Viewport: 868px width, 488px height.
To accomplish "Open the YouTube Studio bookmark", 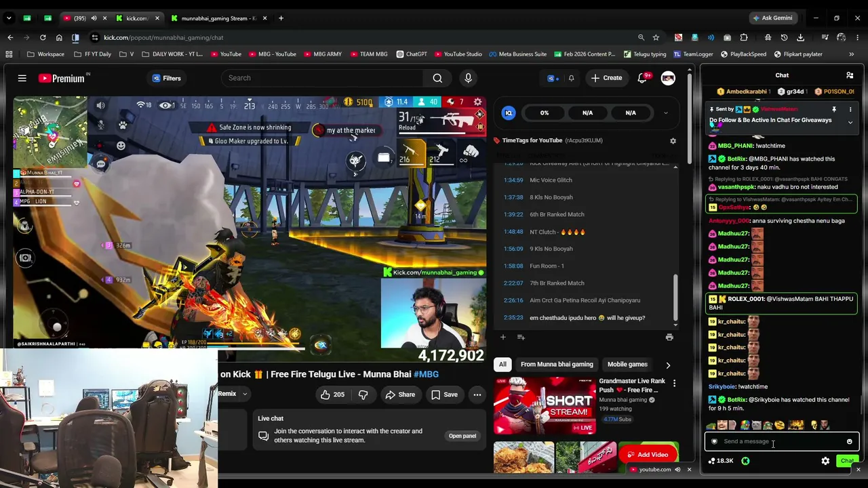I will pyautogui.click(x=458, y=54).
